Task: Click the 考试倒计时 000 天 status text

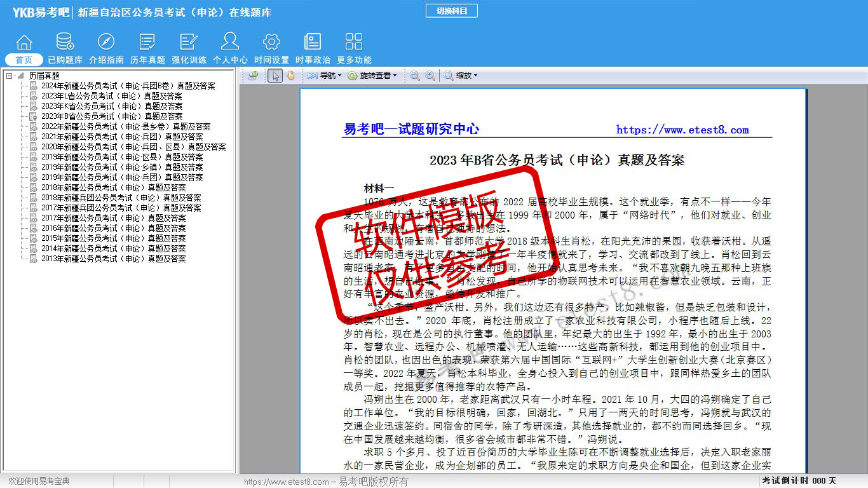Action: (799, 481)
